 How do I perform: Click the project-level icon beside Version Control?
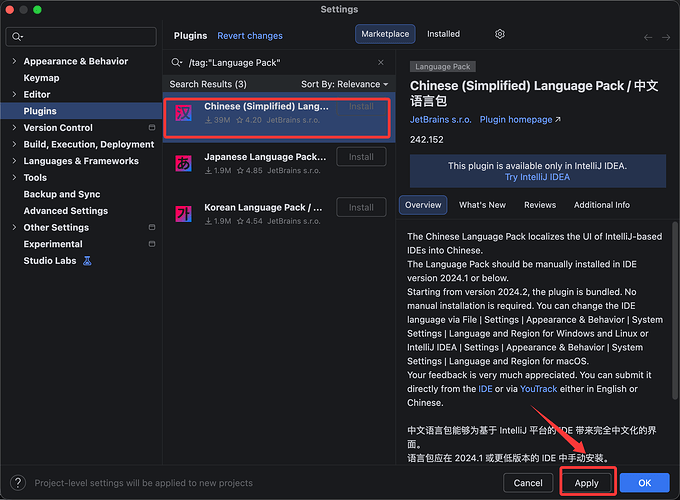(152, 127)
